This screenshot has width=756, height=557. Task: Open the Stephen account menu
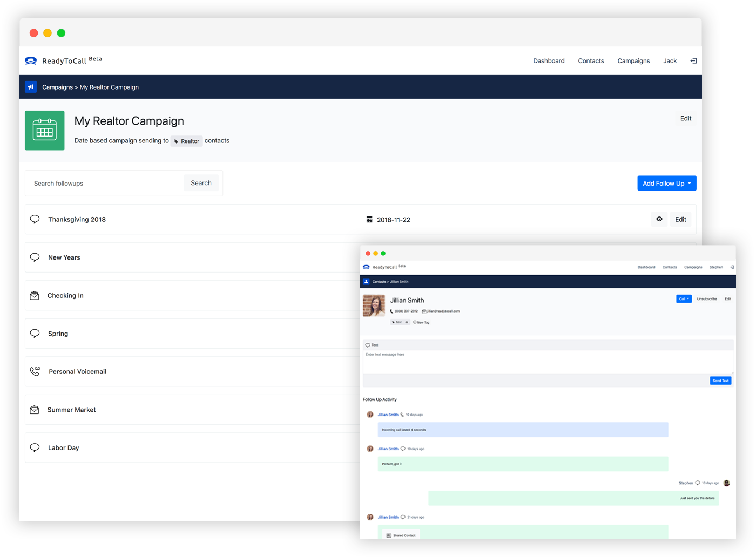click(x=716, y=267)
